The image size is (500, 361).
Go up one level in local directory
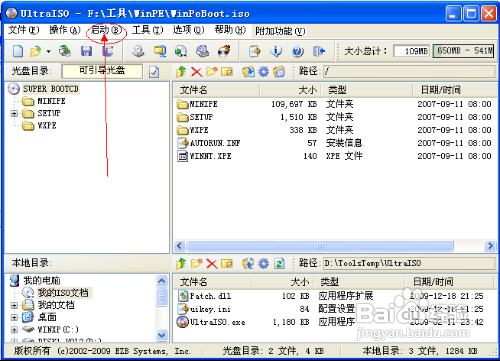(x=181, y=264)
